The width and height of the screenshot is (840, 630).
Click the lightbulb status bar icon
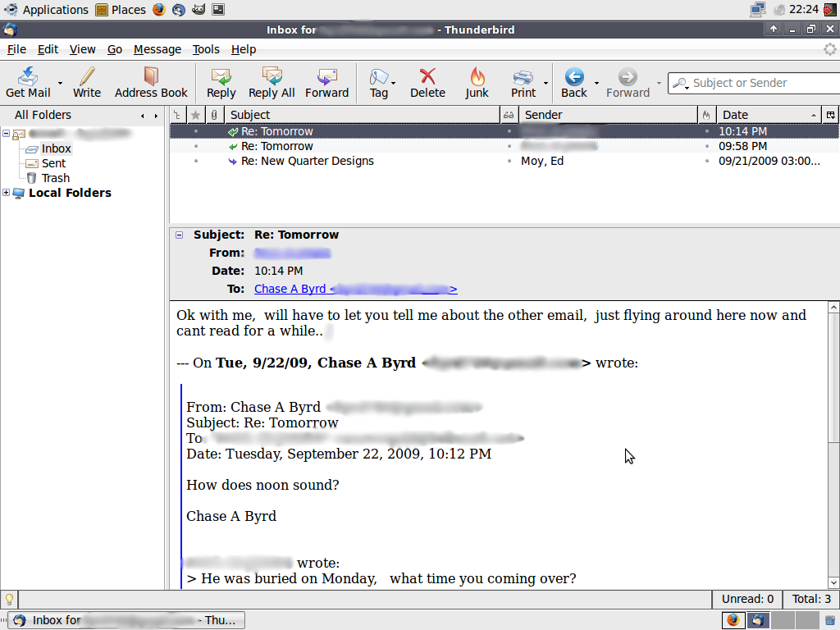[9, 600]
